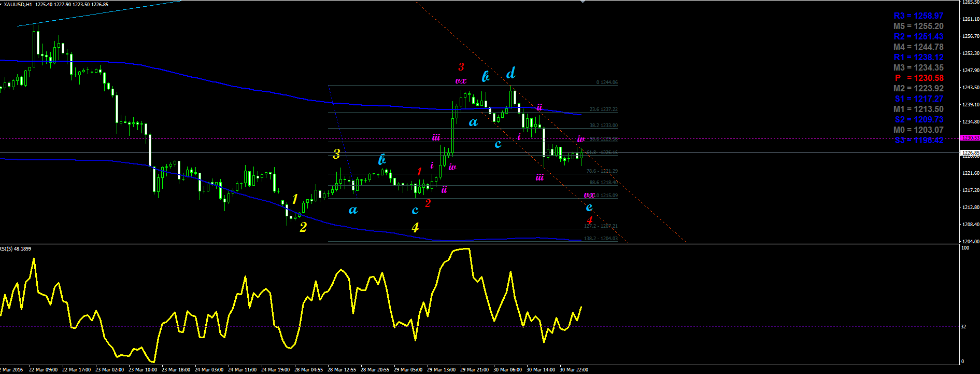This screenshot has width=980, height=374.
Task: Select the yellow wave label '1'
Action: point(295,199)
